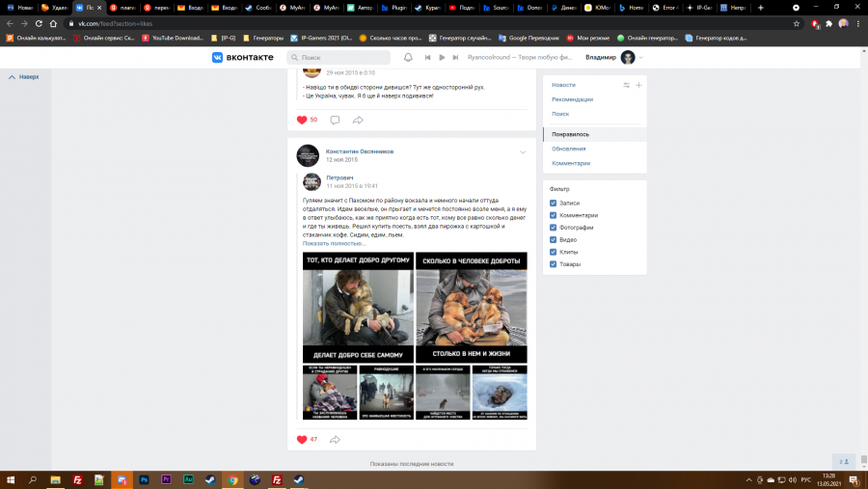Viewport: 868px width, 489px height.
Task: Open the Поиск feed section
Action: 560,114
